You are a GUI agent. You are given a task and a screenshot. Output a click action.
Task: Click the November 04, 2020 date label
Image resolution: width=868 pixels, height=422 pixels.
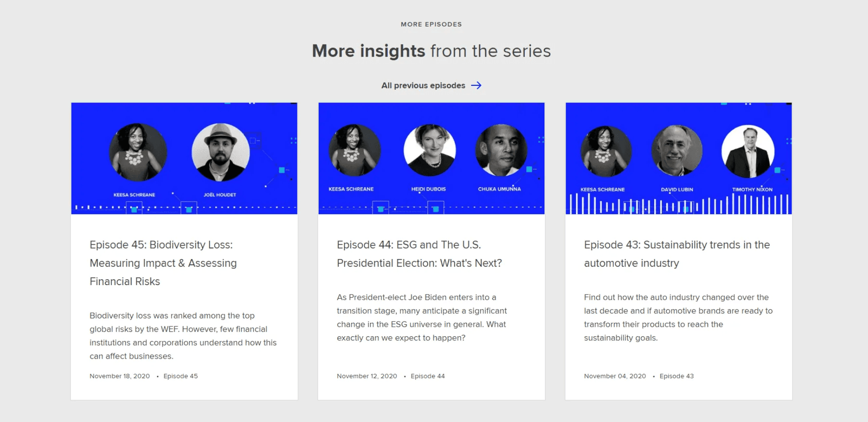pyautogui.click(x=615, y=376)
